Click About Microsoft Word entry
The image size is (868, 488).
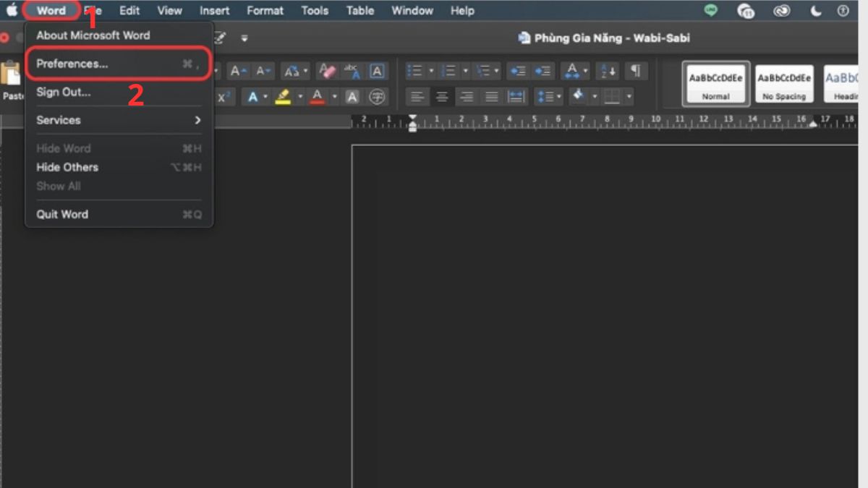(93, 35)
